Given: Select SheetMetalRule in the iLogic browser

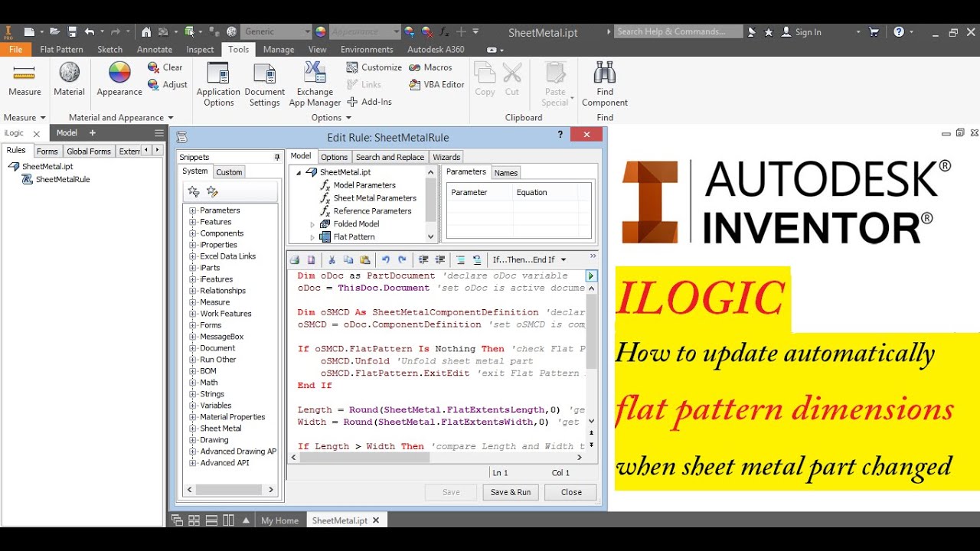Looking at the screenshot, I should point(63,179).
